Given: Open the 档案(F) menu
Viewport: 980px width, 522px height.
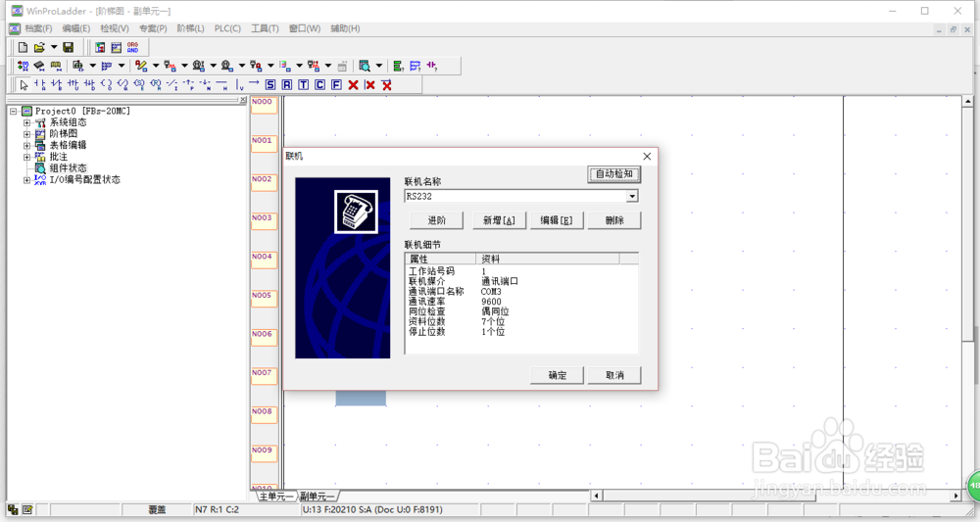Looking at the screenshot, I should pos(38,28).
